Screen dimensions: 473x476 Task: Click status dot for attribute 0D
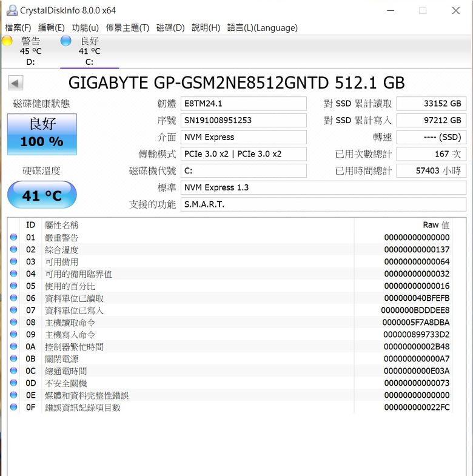(14, 383)
